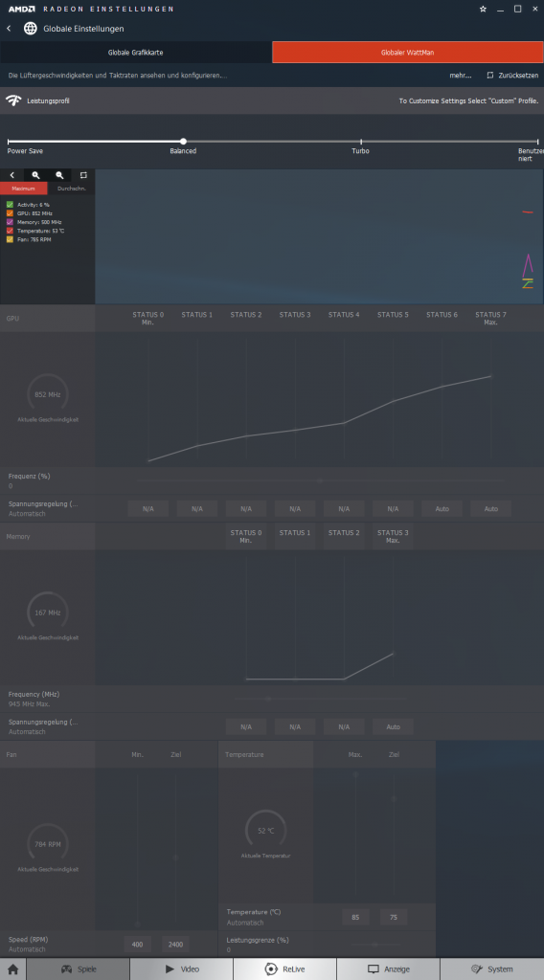Click Memory STATUS 1 header
Screen dimensions: 544x980
tap(295, 533)
